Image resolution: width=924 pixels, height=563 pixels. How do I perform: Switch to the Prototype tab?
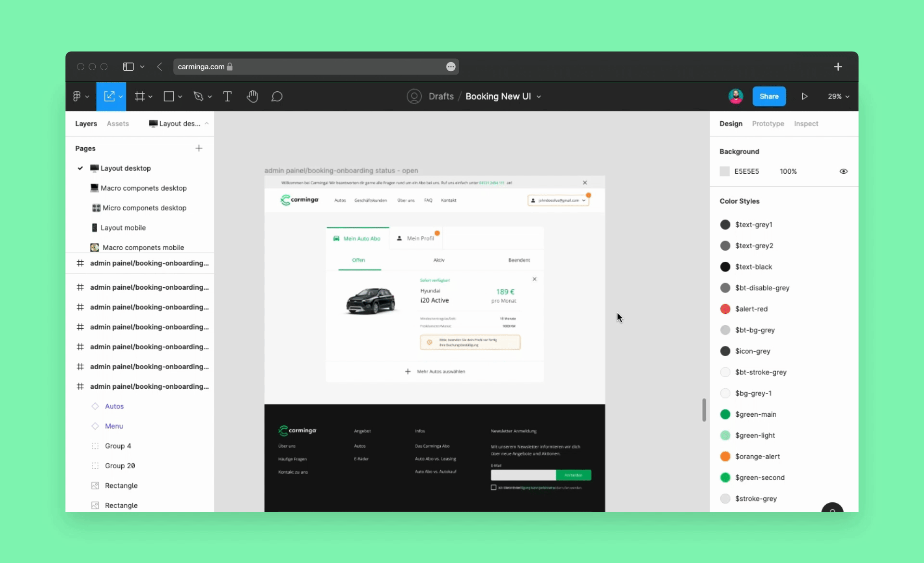(768, 124)
